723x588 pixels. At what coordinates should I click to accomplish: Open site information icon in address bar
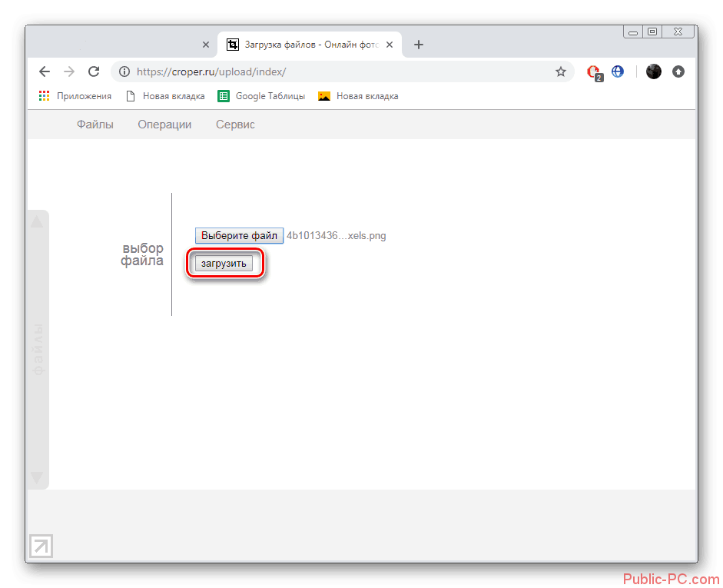coord(124,71)
